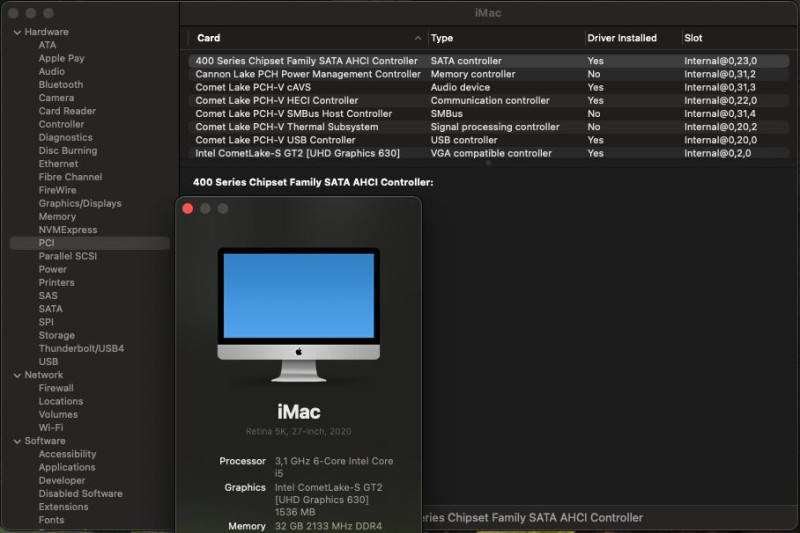Image resolution: width=800 pixels, height=533 pixels.
Task: Select ATA in the sidebar
Action: point(47,45)
